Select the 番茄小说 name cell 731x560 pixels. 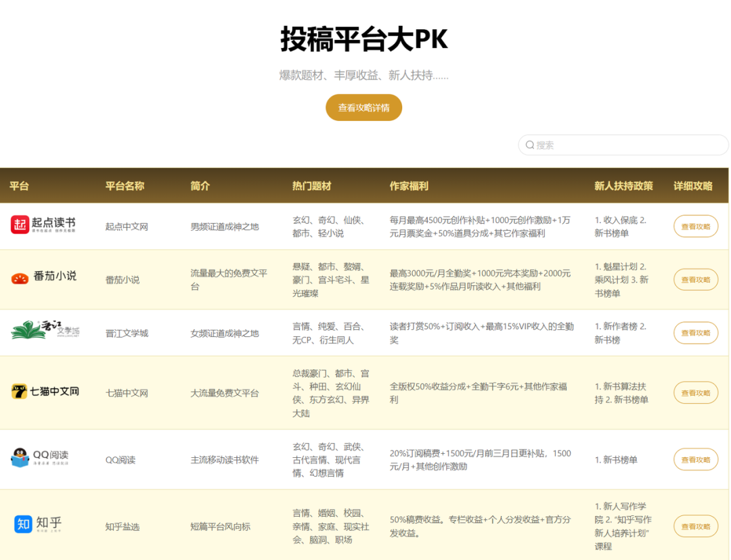pyautogui.click(x=122, y=279)
